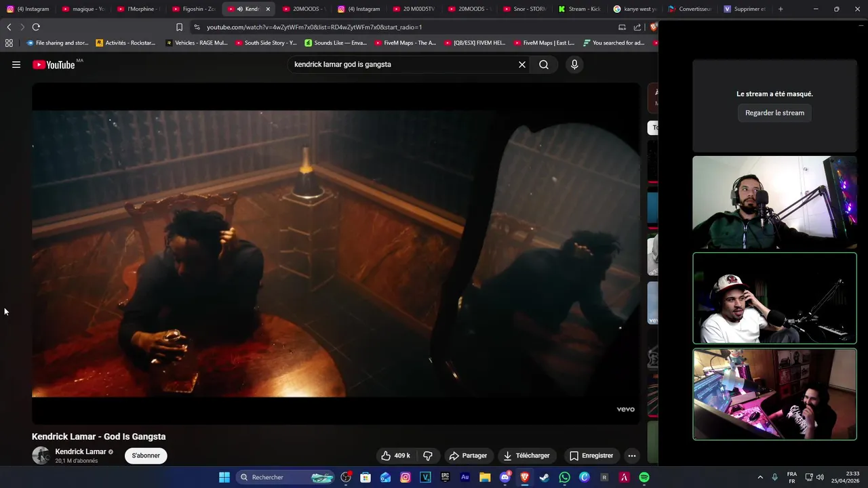Open South Side Story bookmark
The image size is (868, 488).
point(266,43)
